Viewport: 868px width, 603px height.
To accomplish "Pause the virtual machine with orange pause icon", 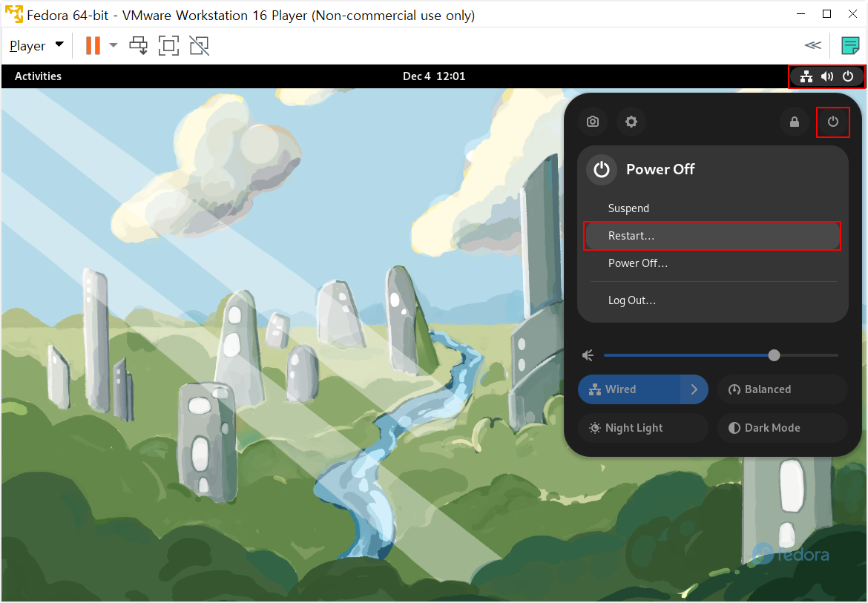I will pyautogui.click(x=93, y=45).
